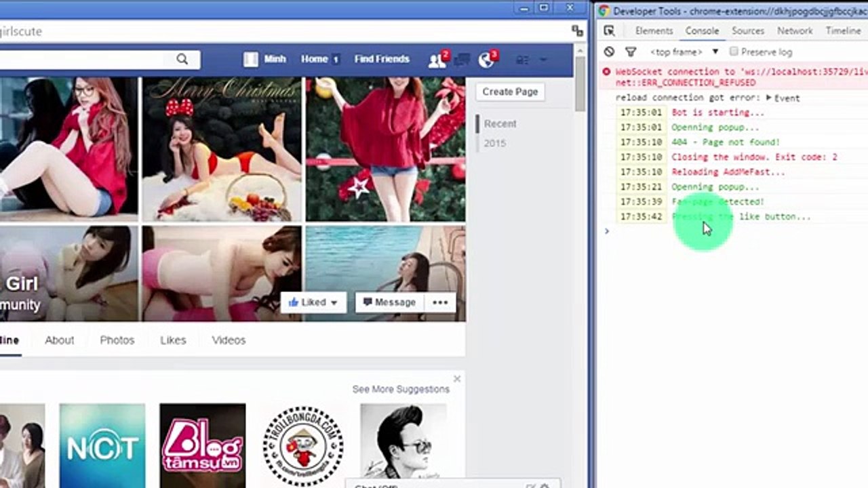The width and height of the screenshot is (868, 488).
Task: Open the page's more options ellipsis
Action: [440, 302]
